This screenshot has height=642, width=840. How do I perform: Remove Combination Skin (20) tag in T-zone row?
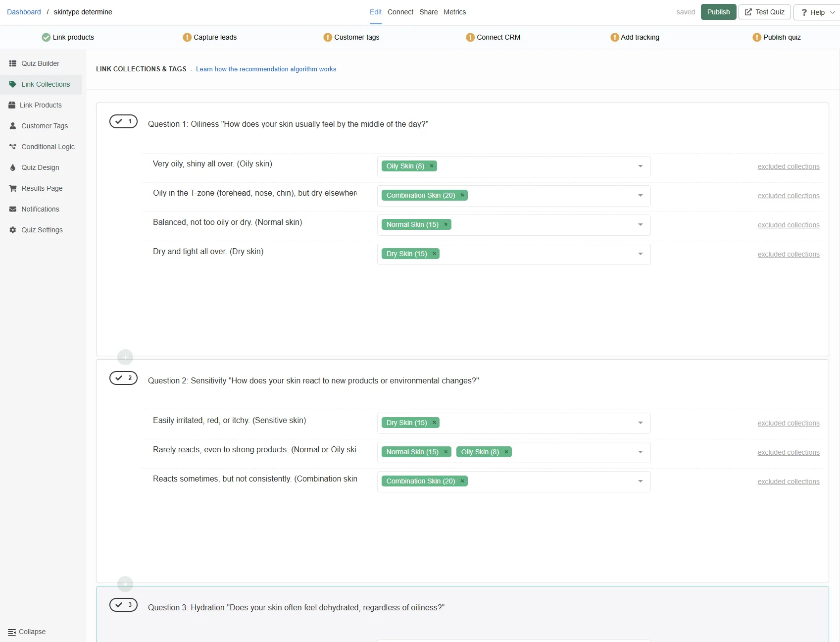462,195
